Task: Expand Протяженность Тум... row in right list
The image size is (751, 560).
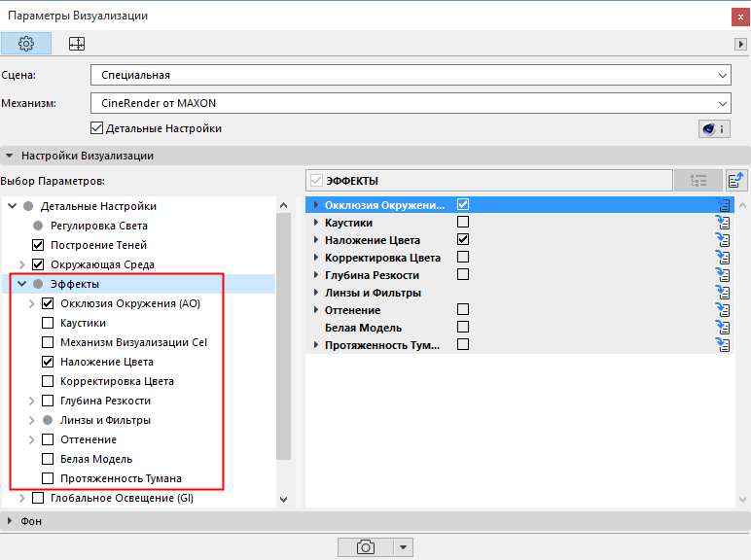Action: pos(315,345)
